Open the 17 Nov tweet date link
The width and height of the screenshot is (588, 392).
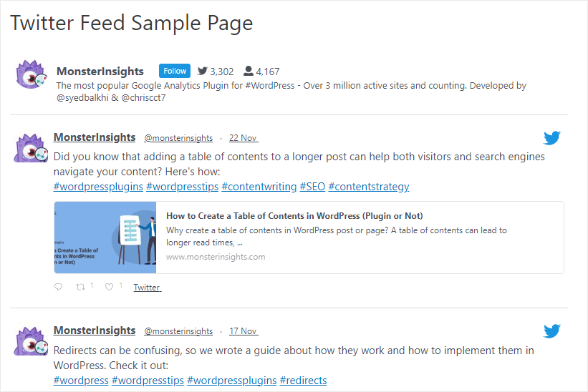click(244, 331)
